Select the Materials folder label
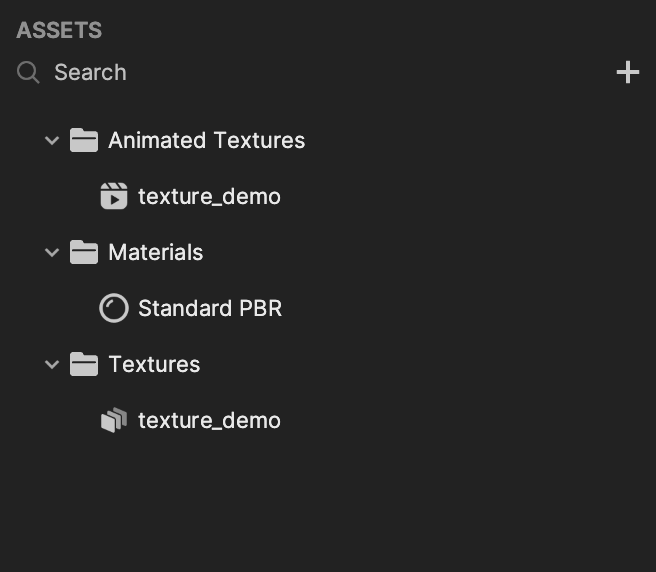This screenshot has height=572, width=656. (x=156, y=252)
